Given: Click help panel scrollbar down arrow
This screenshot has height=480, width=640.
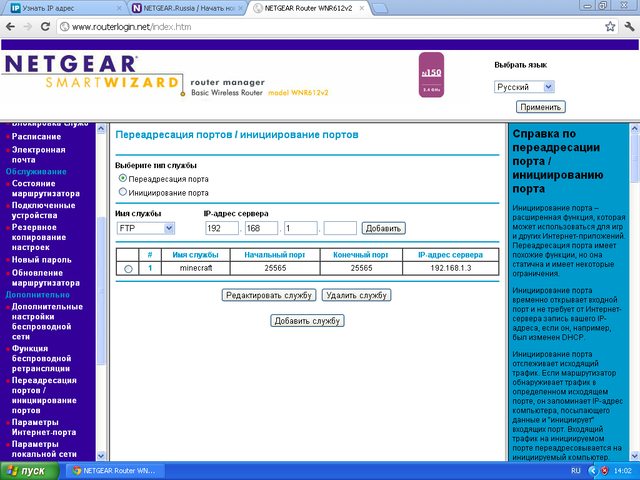Looking at the screenshot, I should coord(635,456).
